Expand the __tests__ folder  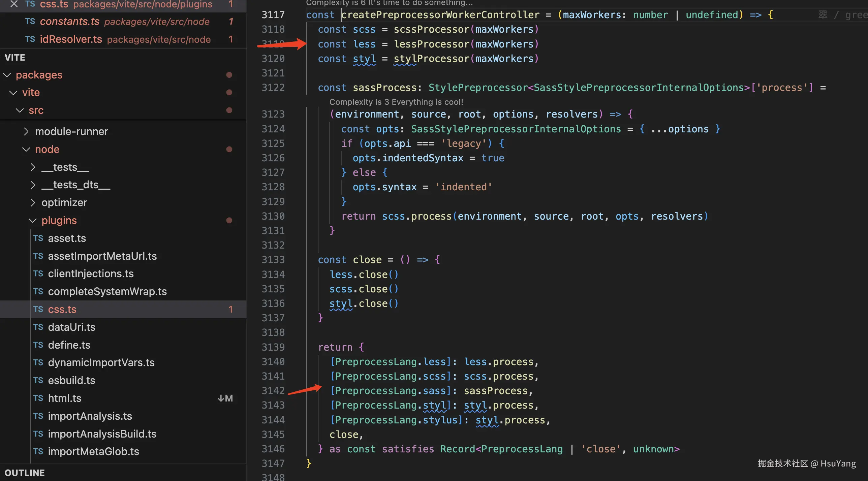[x=33, y=167]
